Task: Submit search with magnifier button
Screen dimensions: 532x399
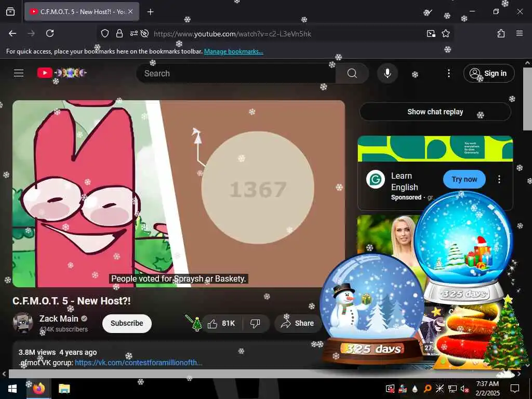Action: point(352,73)
